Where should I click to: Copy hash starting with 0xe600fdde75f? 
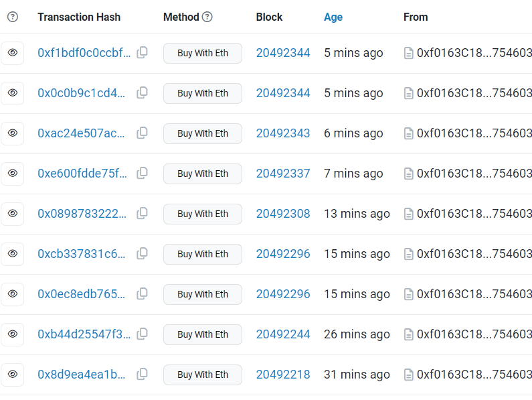click(142, 174)
